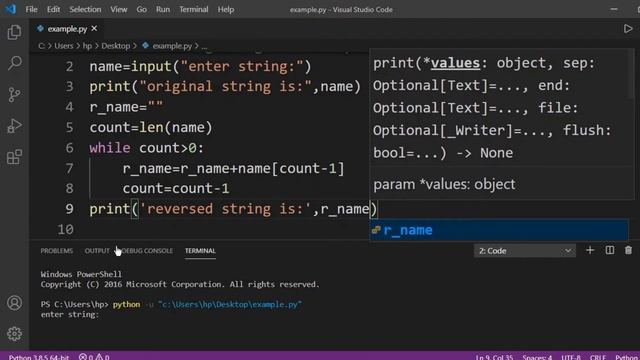Click 'r_name=""' code on line 4
The image size is (640, 360).
tap(126, 107)
